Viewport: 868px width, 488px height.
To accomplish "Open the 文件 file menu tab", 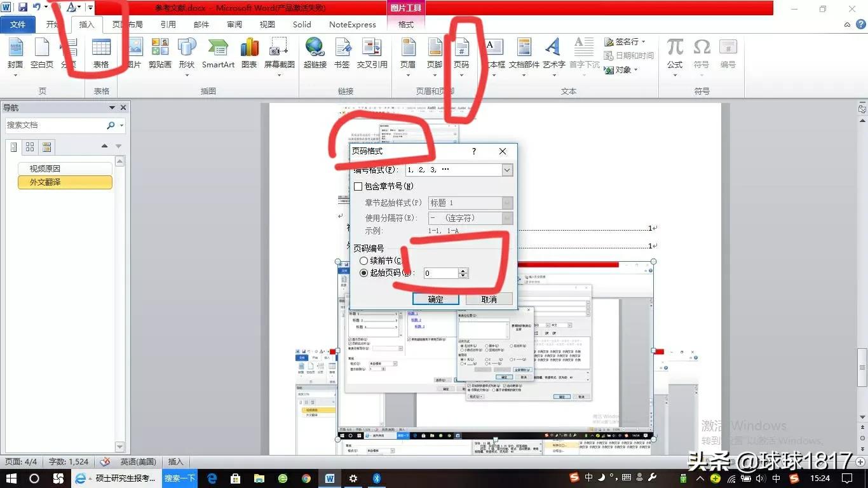I will tap(18, 25).
